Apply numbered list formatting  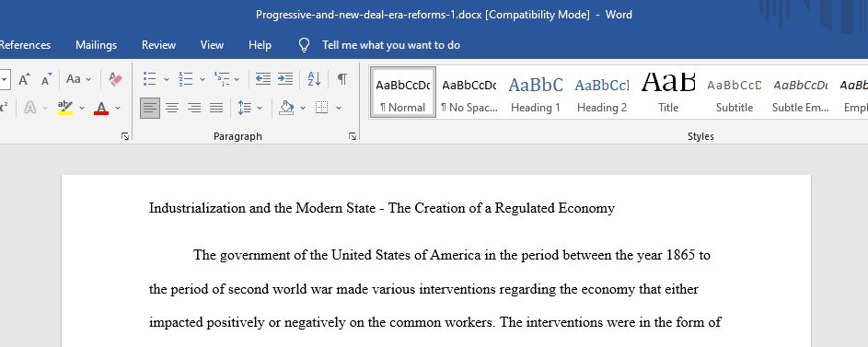[x=185, y=79]
